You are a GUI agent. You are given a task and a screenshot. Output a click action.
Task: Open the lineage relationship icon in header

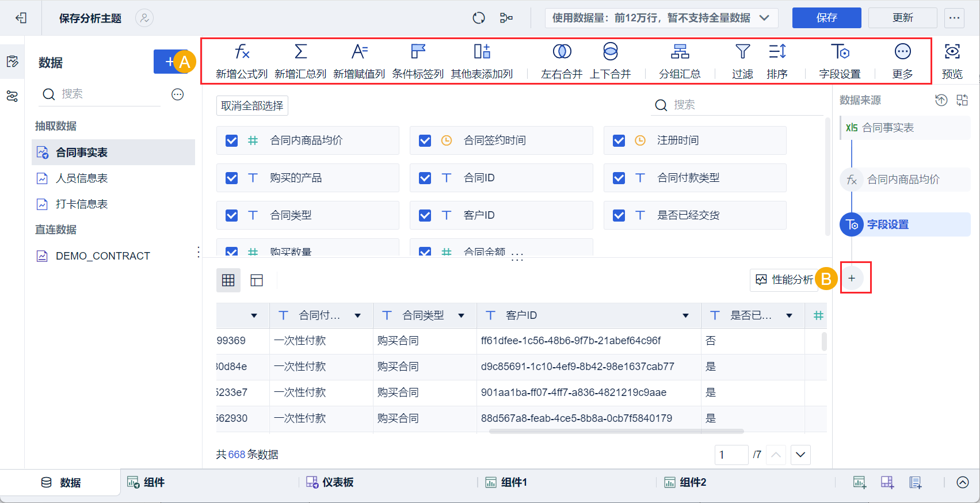tap(506, 18)
